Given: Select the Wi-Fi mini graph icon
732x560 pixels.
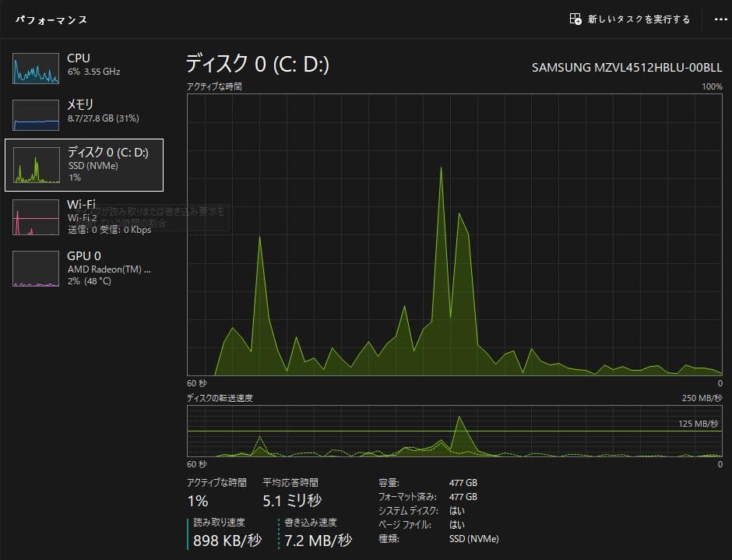Looking at the screenshot, I should (x=35, y=217).
